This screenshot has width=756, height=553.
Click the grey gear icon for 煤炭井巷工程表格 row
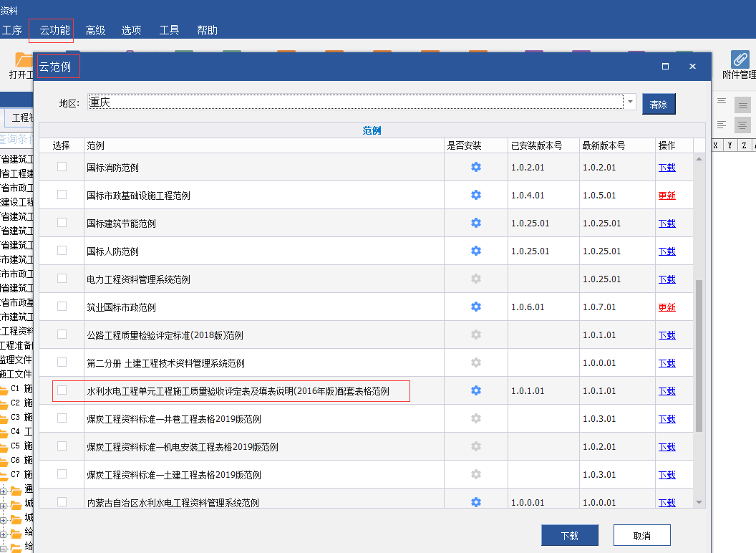click(x=476, y=418)
